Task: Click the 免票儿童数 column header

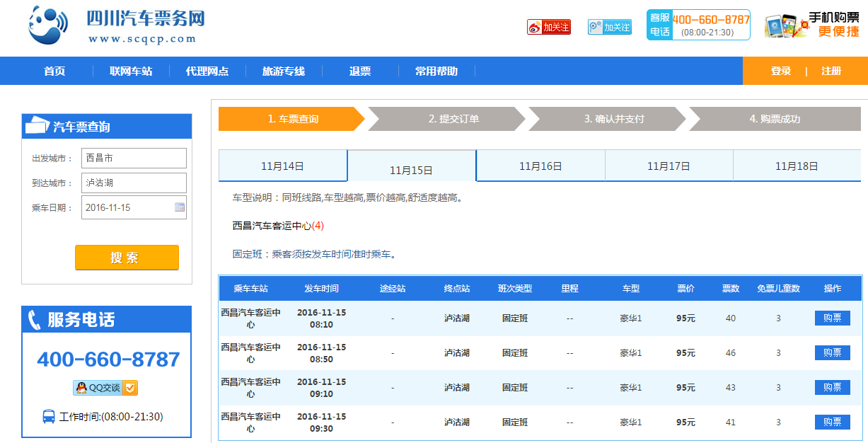Action: coord(778,289)
